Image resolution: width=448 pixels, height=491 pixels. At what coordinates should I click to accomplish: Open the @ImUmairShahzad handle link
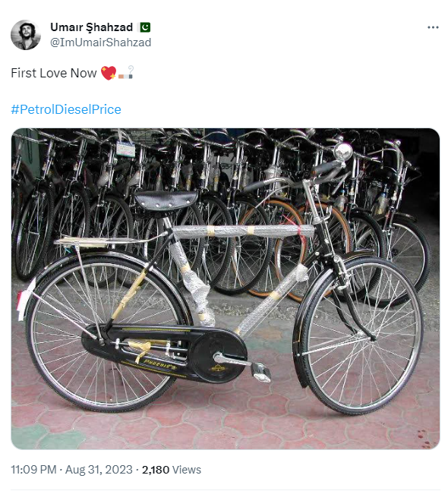100,42
